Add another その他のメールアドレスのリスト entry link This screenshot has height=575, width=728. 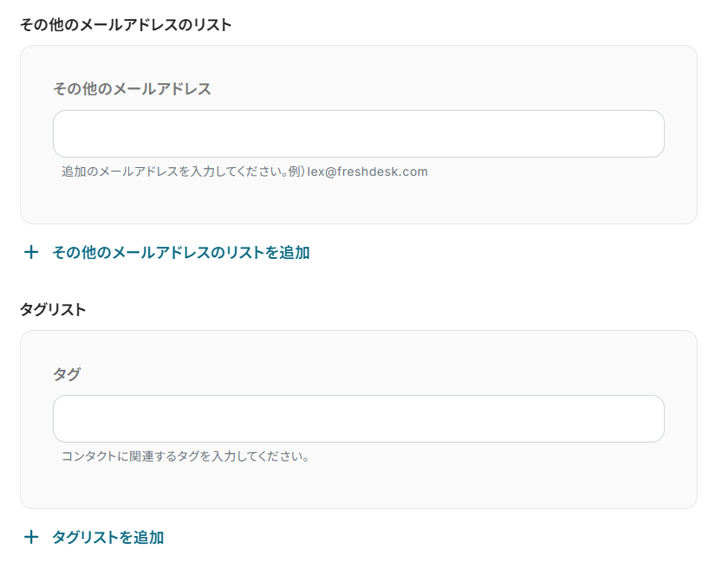click(180, 253)
